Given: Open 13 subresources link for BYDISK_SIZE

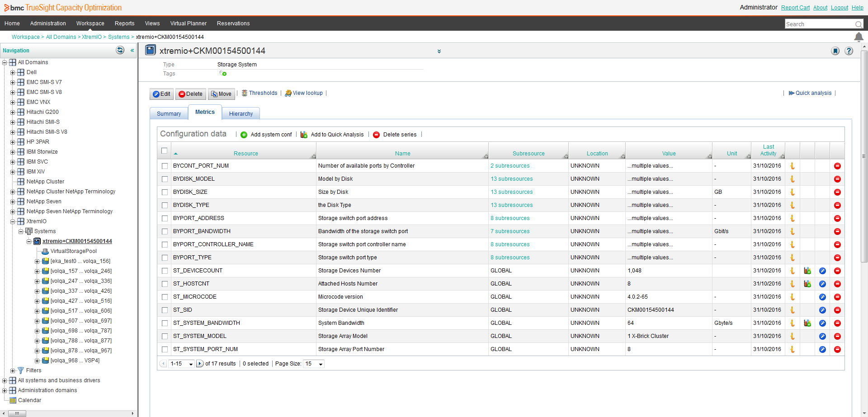Looking at the screenshot, I should [512, 192].
